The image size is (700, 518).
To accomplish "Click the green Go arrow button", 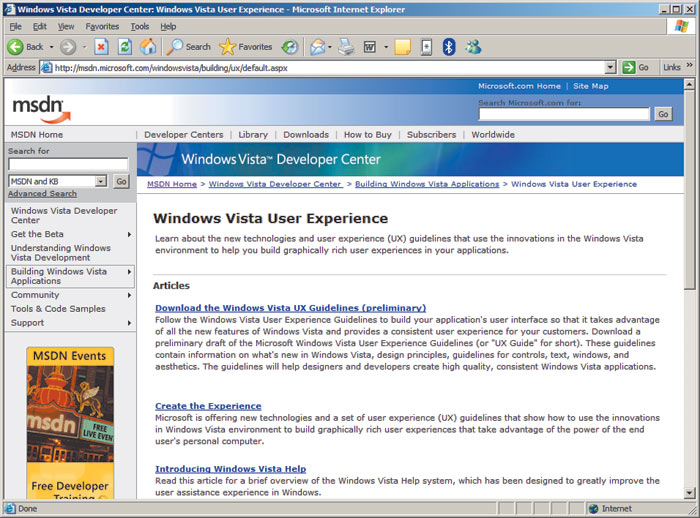I will coord(629,67).
